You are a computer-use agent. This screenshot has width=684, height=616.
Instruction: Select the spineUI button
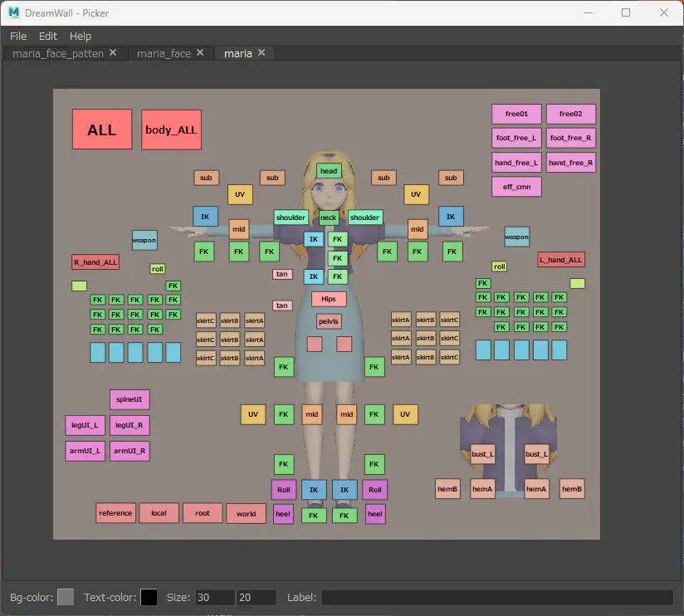(x=129, y=399)
